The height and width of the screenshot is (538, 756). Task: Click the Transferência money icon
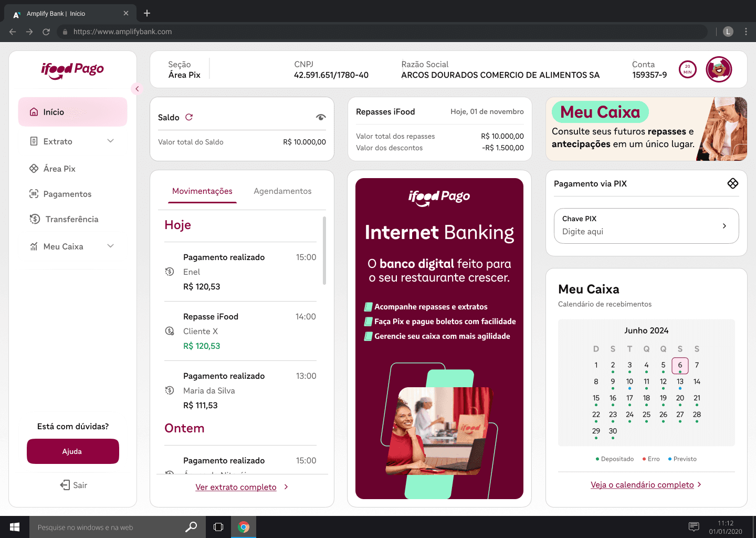click(35, 219)
